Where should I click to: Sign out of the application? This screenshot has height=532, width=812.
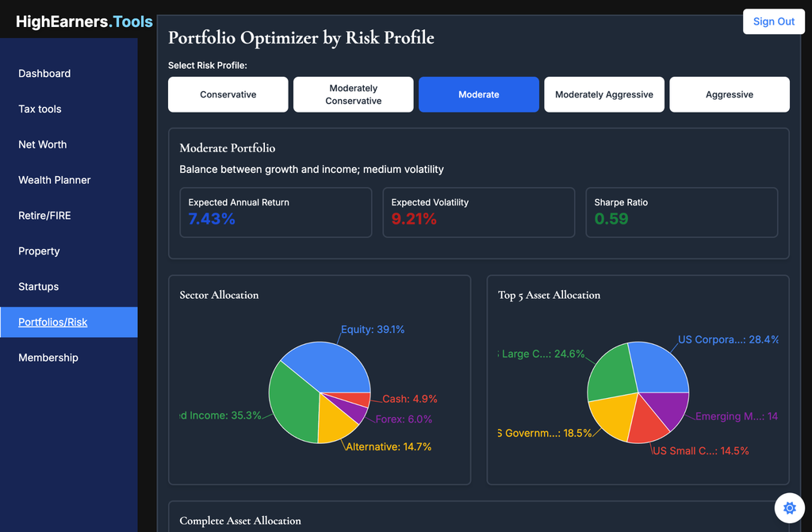[773, 21]
